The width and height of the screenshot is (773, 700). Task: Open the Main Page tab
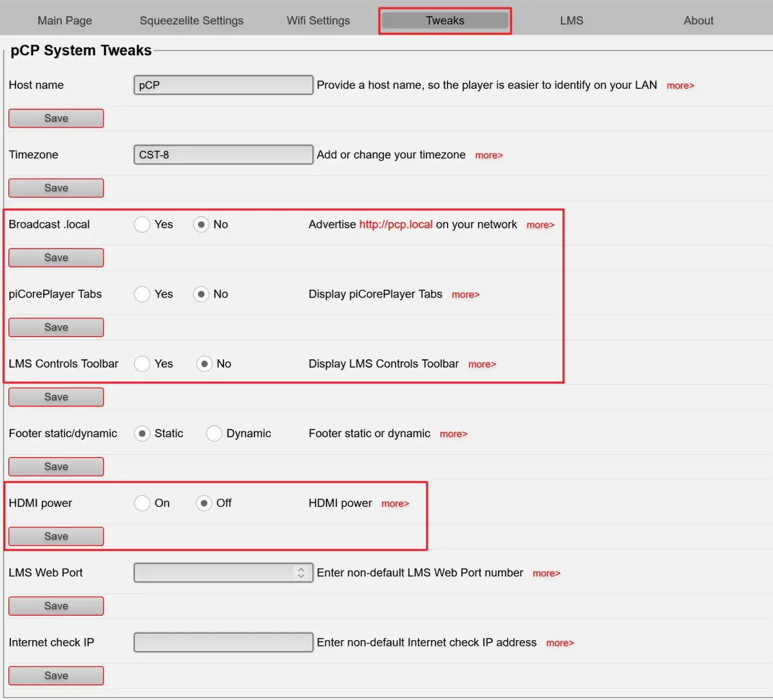point(65,21)
